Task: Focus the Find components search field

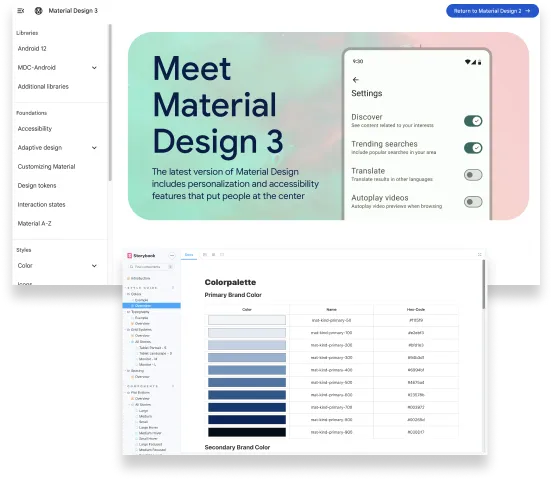Action: pos(151,267)
